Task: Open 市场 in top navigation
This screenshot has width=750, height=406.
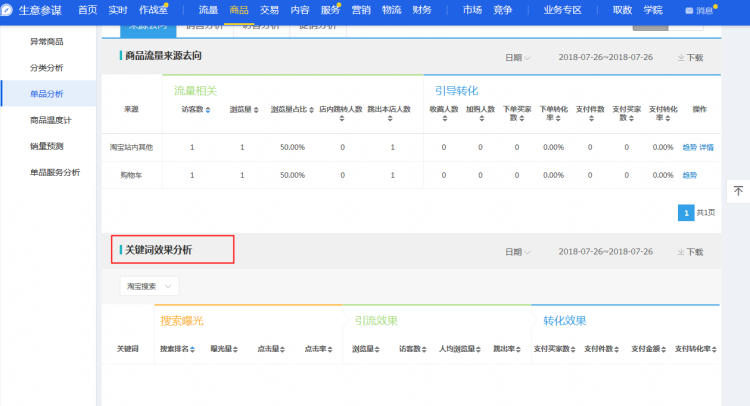Action: click(x=473, y=10)
